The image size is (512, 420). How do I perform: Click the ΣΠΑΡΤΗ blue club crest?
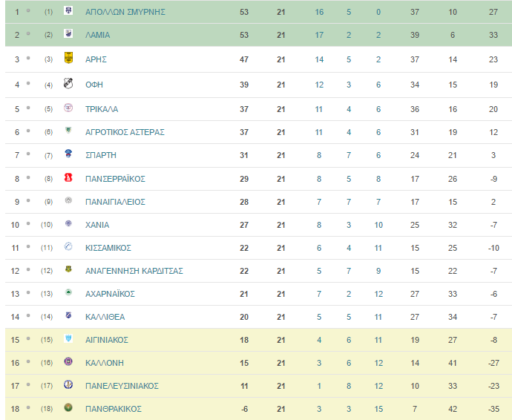pos(68,154)
